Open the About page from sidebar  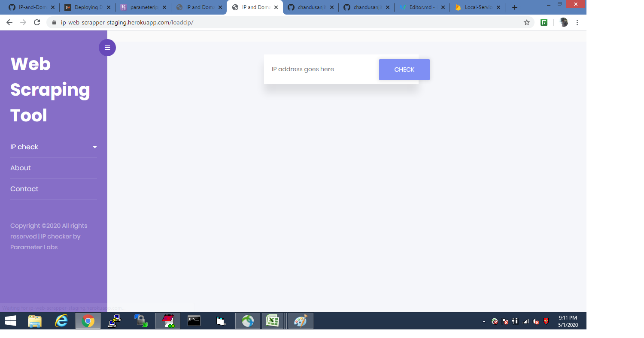21,168
